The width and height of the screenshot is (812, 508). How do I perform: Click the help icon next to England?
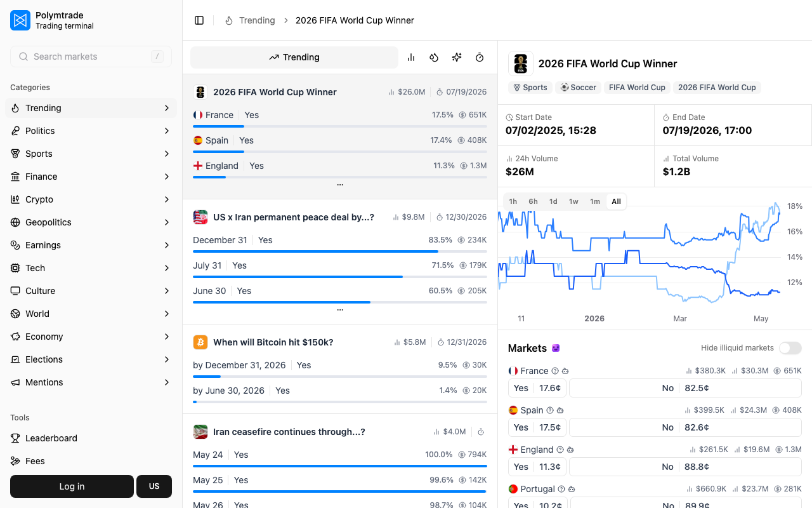560,450
